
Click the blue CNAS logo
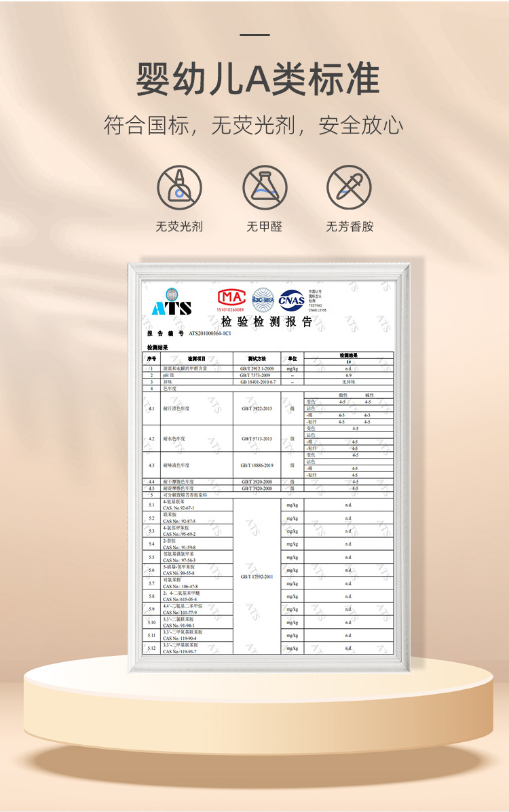(x=291, y=300)
